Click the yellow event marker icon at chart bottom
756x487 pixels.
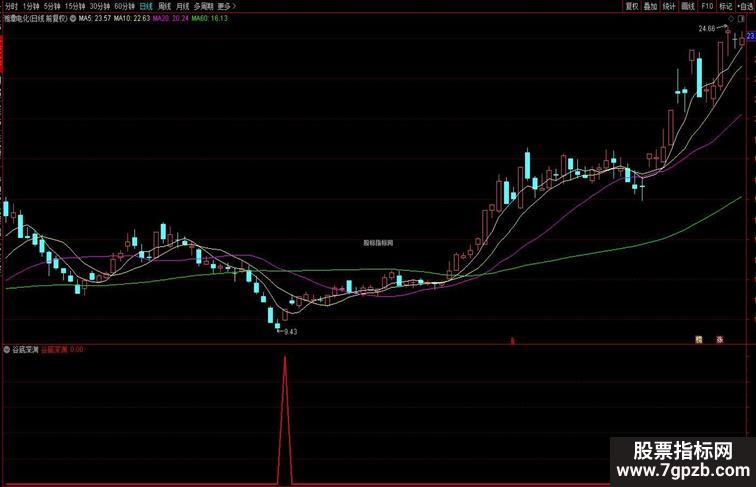[x=699, y=339]
